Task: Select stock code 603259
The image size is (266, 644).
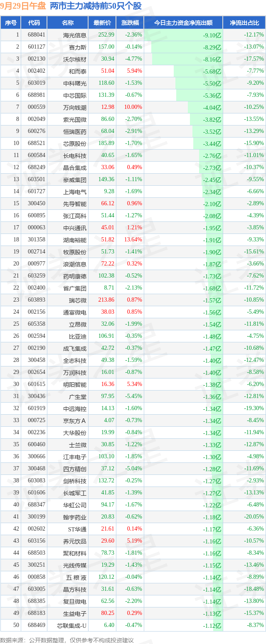Action: 37,276
